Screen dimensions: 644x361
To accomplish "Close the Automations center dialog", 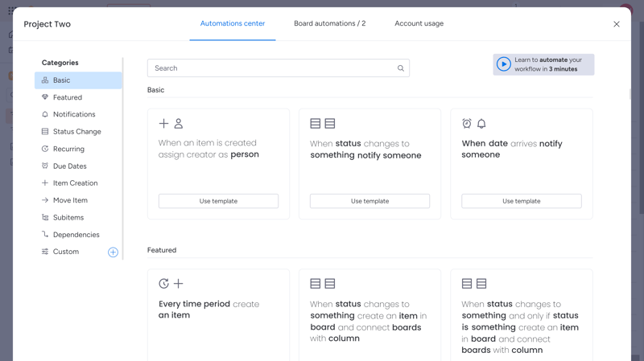I will pyautogui.click(x=617, y=24).
